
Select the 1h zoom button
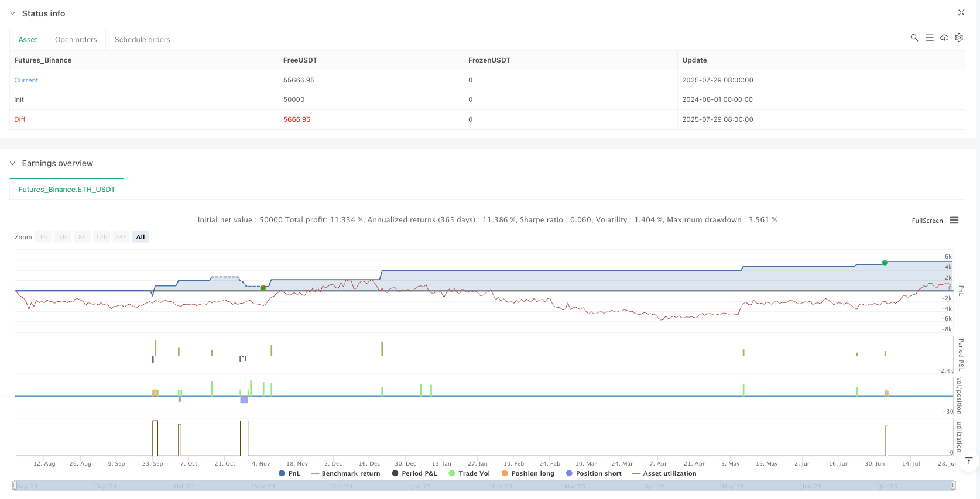tap(43, 237)
